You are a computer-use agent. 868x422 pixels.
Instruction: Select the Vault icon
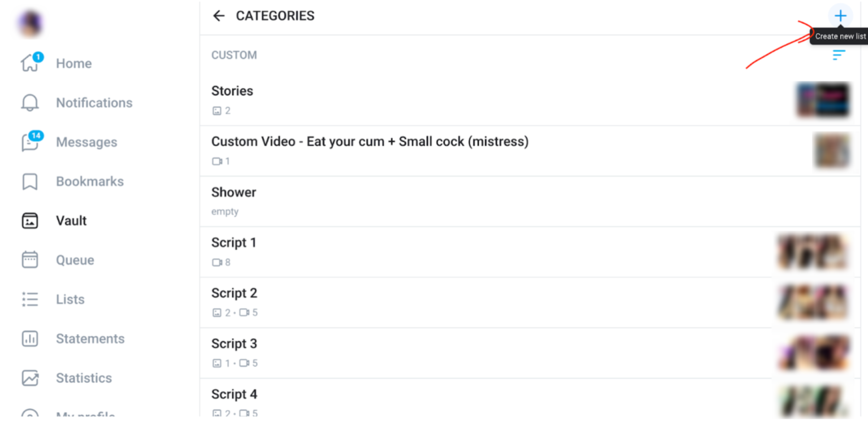tap(29, 220)
